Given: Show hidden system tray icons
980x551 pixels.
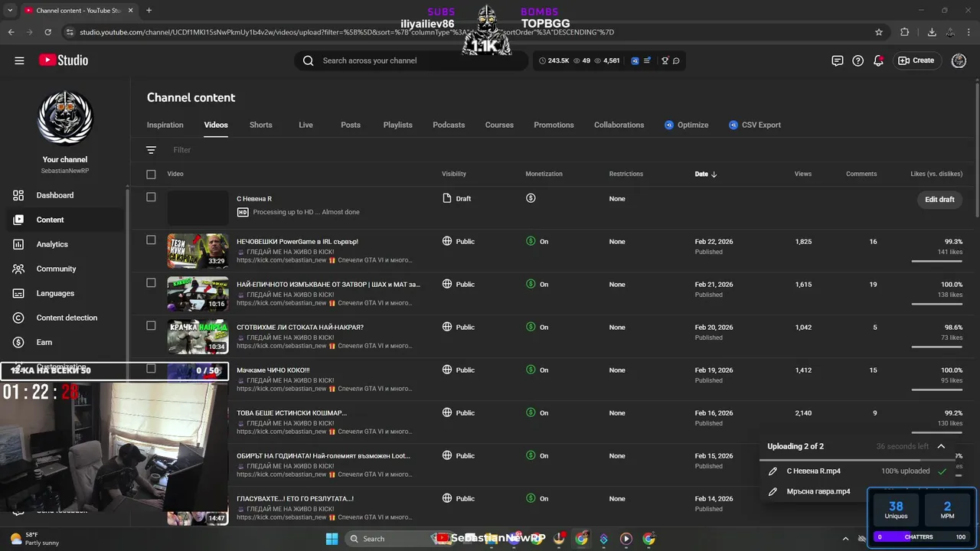Looking at the screenshot, I should [x=845, y=539].
